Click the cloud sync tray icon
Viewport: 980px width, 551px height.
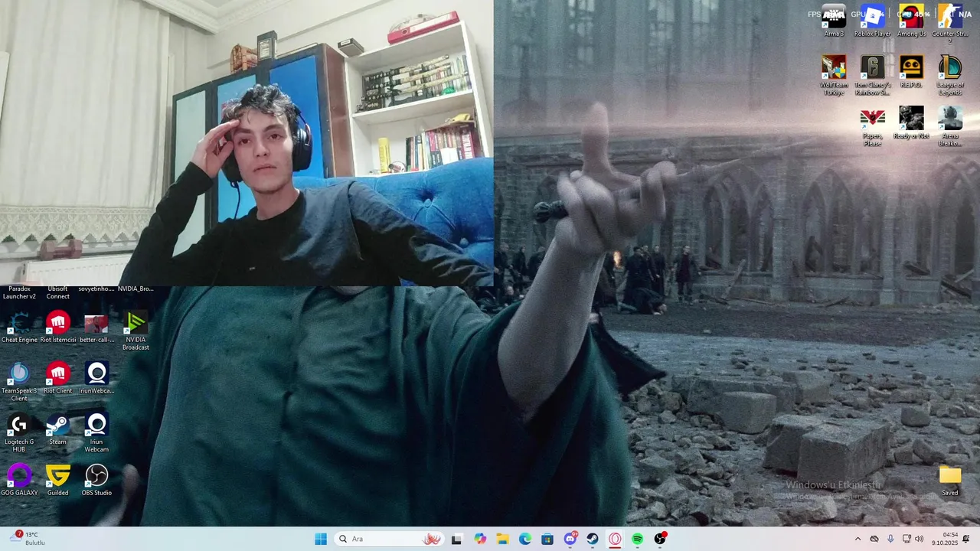[x=874, y=539]
